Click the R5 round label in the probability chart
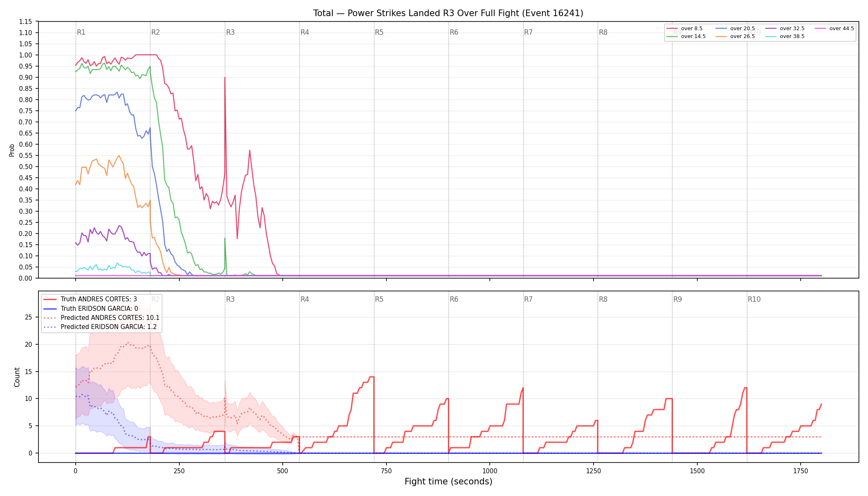The image size is (868, 496). coord(379,32)
